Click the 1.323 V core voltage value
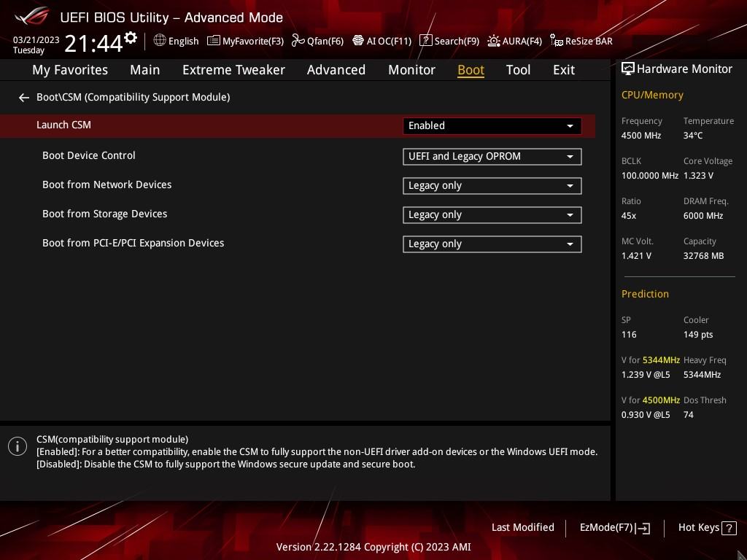 point(698,176)
